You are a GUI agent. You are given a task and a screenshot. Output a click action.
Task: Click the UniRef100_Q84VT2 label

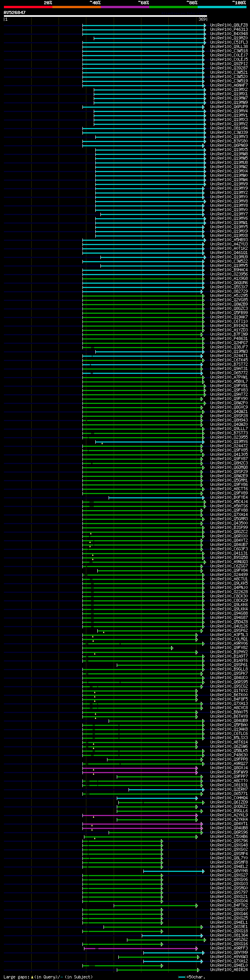pos(229,541)
